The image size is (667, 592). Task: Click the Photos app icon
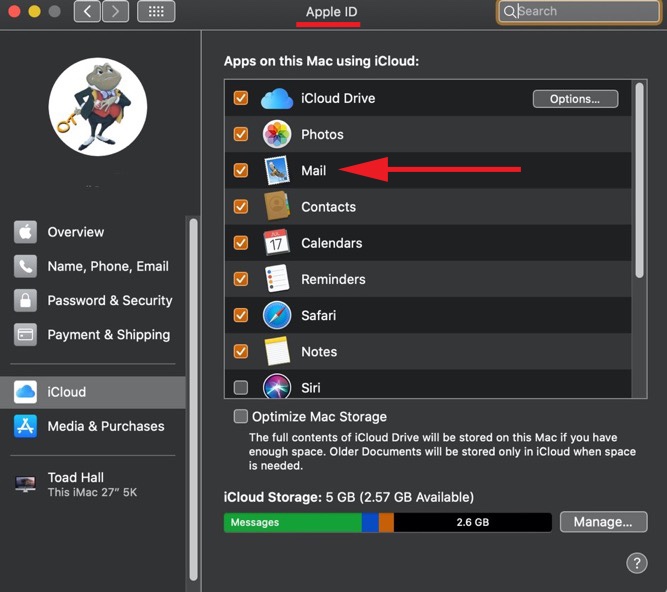[x=277, y=134]
